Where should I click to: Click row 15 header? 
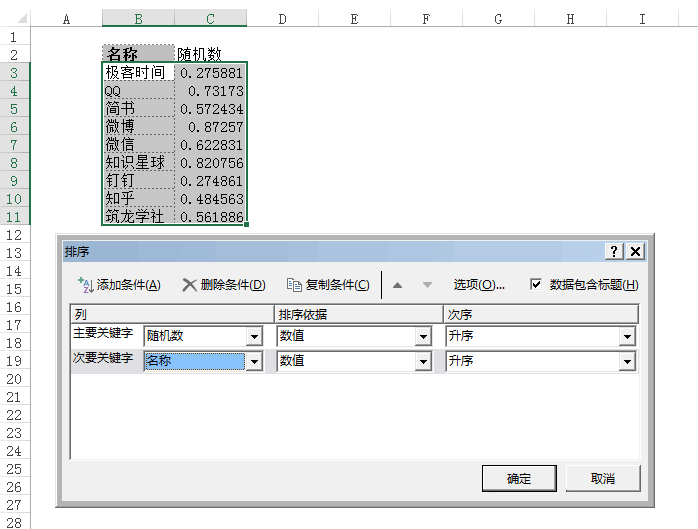(x=16, y=289)
